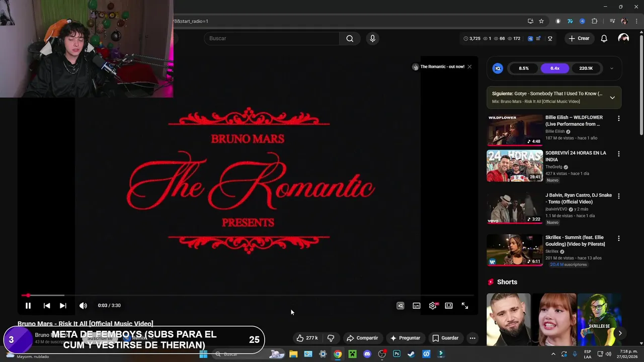644x362 pixels.
Task: Expand the vidIQ score panel chevron
Action: click(611, 68)
